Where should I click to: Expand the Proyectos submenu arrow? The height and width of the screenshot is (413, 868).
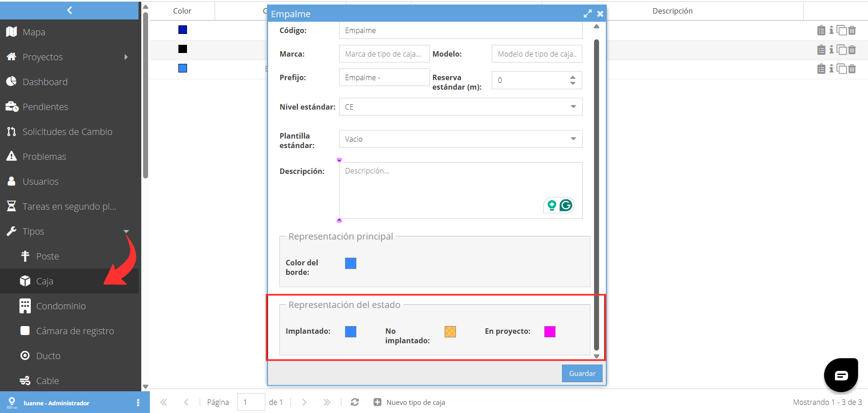[x=126, y=57]
